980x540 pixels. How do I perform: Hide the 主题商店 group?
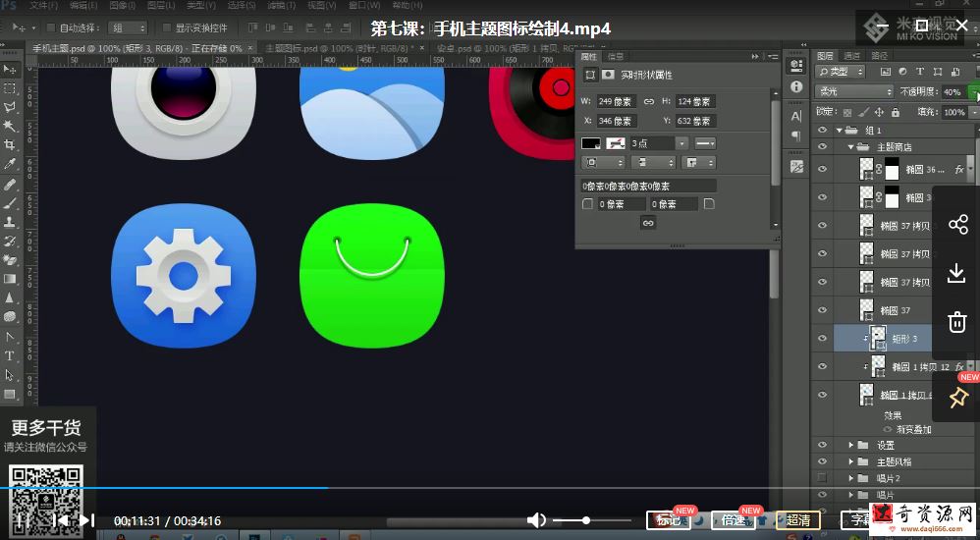822,147
